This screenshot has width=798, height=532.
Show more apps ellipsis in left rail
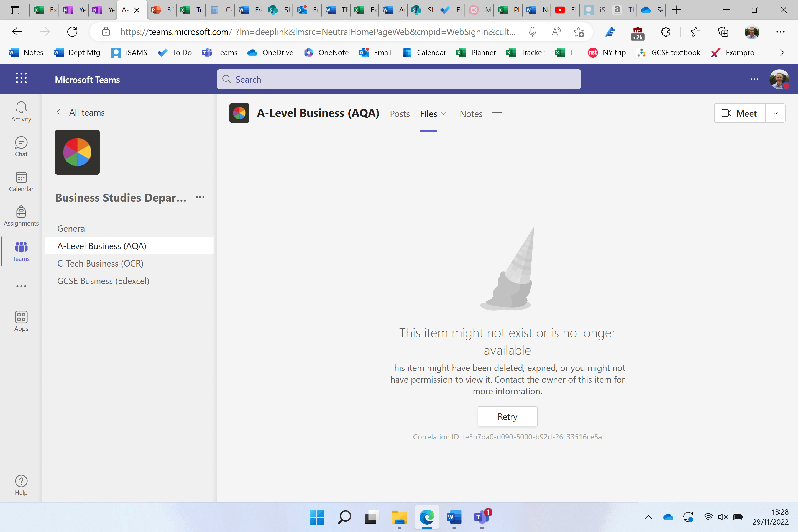pyautogui.click(x=21, y=286)
